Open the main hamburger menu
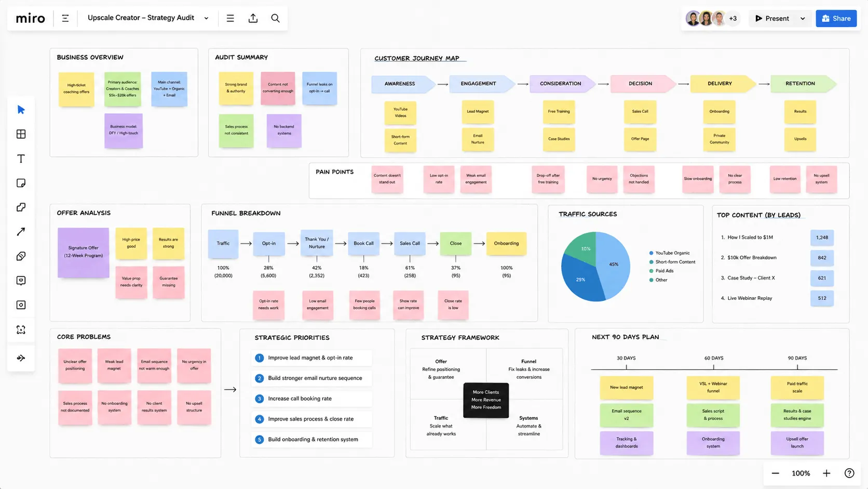This screenshot has width=868, height=489. pyautogui.click(x=230, y=18)
